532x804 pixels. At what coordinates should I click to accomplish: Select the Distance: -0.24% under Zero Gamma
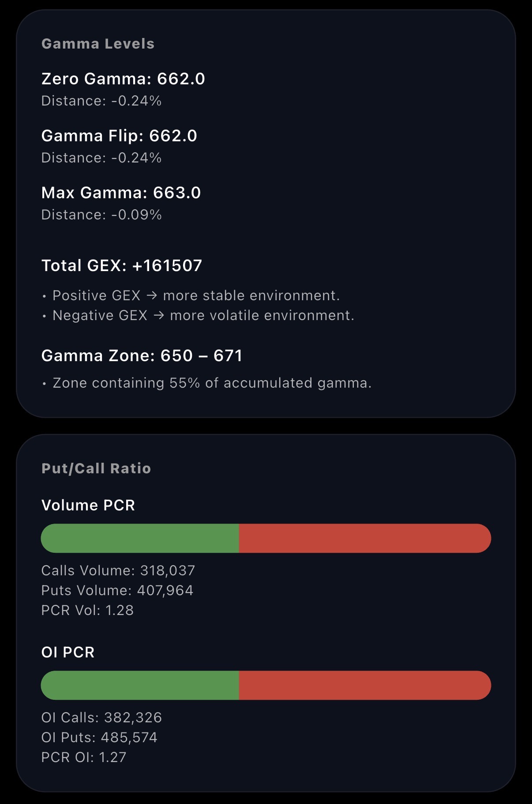point(101,101)
